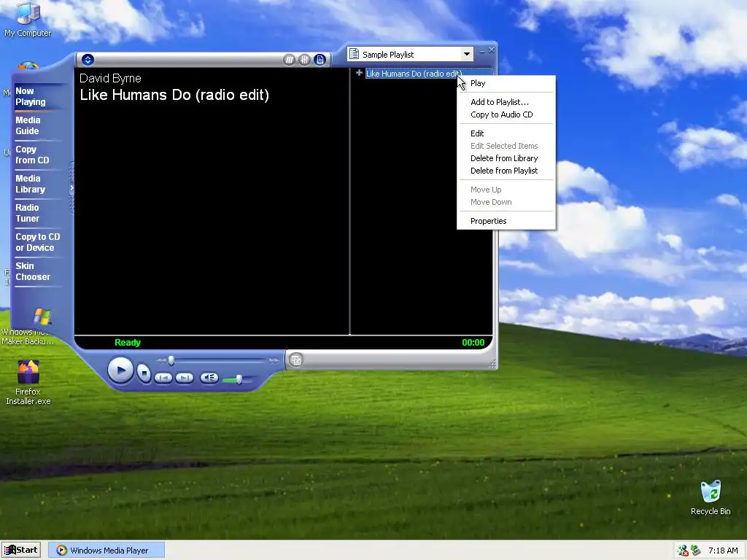Click the network tray icon with red mark

pos(683,551)
